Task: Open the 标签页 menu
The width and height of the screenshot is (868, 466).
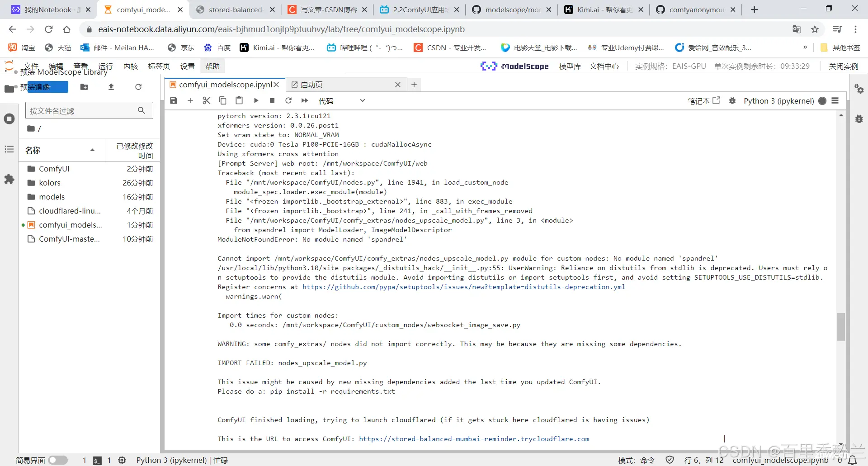Action: point(159,67)
